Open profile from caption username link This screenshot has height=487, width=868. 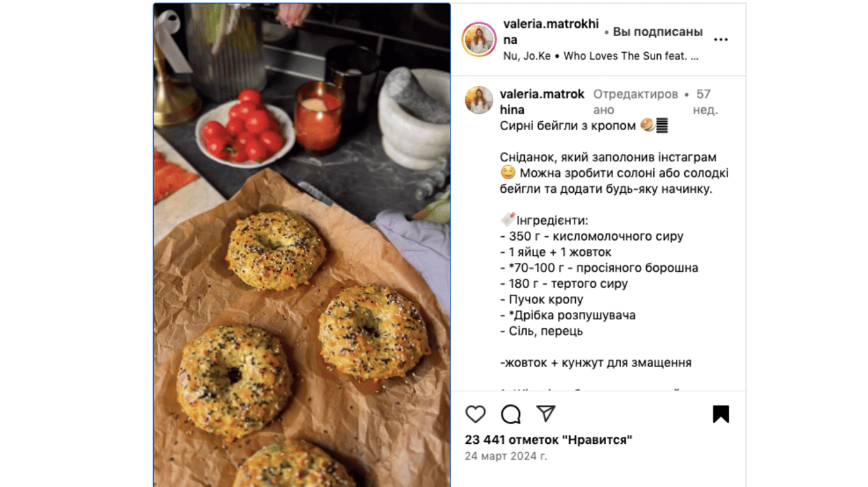(x=542, y=102)
